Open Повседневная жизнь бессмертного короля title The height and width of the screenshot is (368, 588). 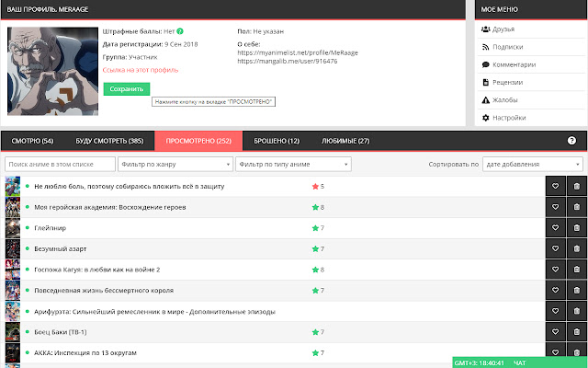coord(104,291)
